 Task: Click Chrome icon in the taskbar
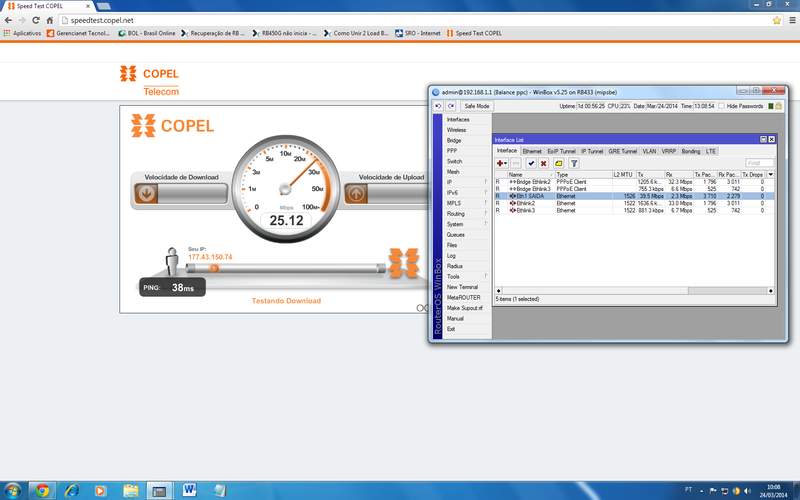point(42,490)
